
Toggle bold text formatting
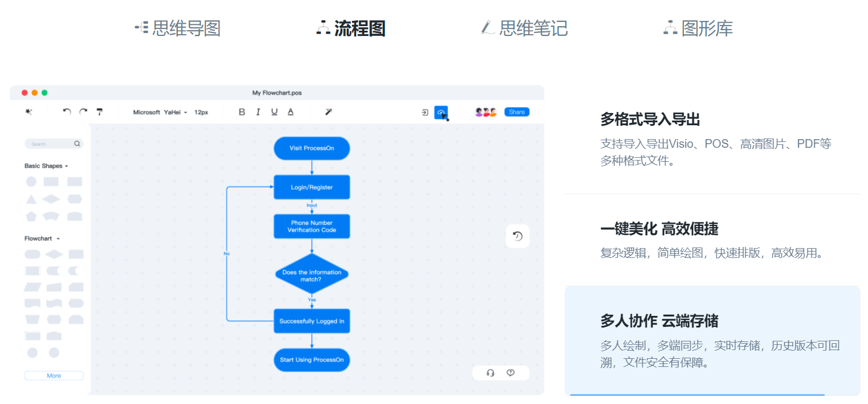point(241,112)
